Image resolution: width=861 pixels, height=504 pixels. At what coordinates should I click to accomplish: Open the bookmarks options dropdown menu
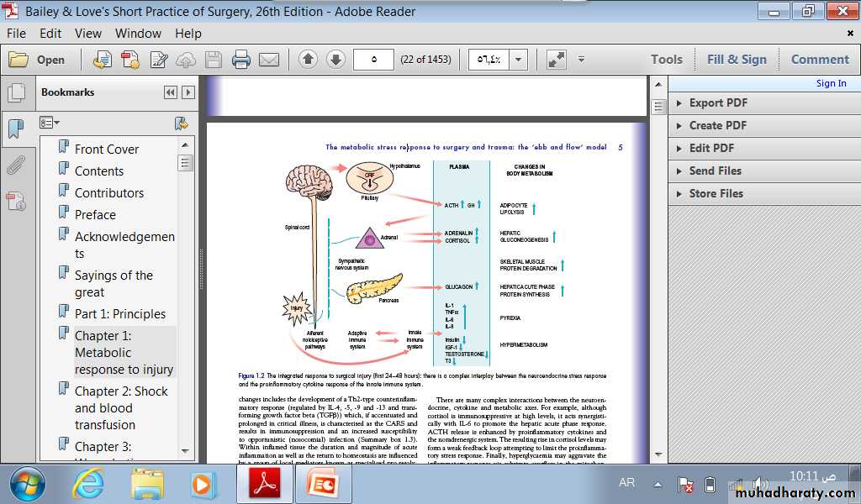coord(50,123)
